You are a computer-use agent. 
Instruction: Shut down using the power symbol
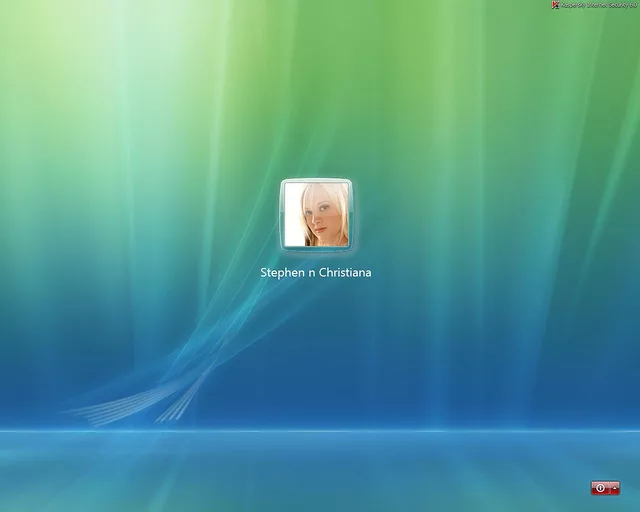click(600, 488)
